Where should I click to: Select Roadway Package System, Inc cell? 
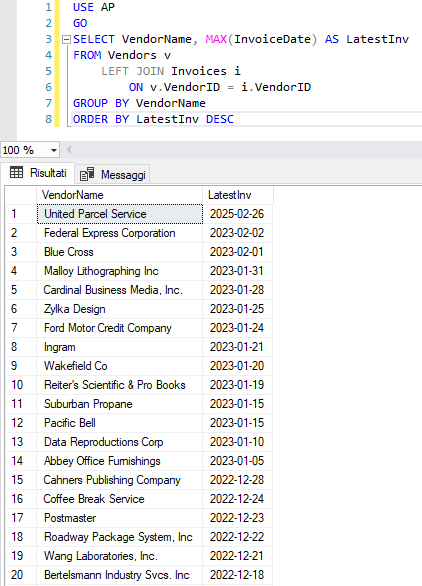pos(120,537)
